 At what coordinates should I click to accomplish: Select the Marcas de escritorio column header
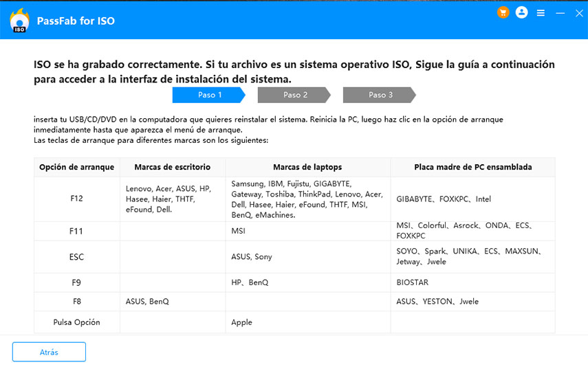[173, 167]
